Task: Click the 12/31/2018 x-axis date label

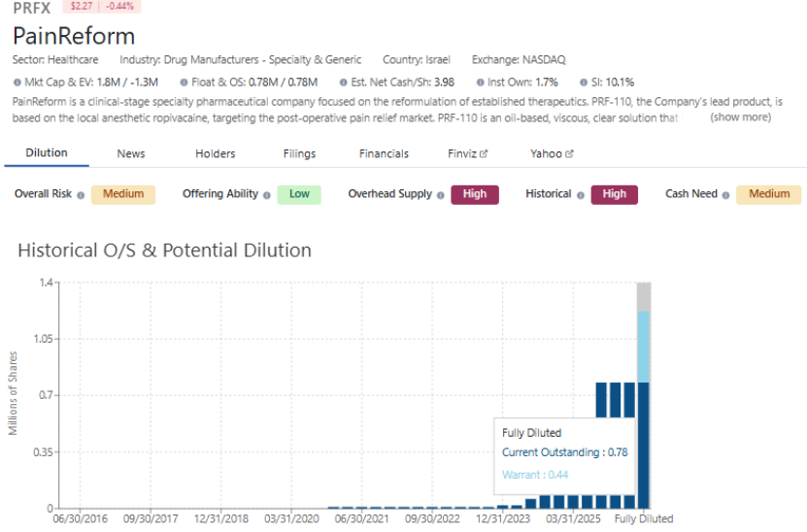Action: pos(221,518)
